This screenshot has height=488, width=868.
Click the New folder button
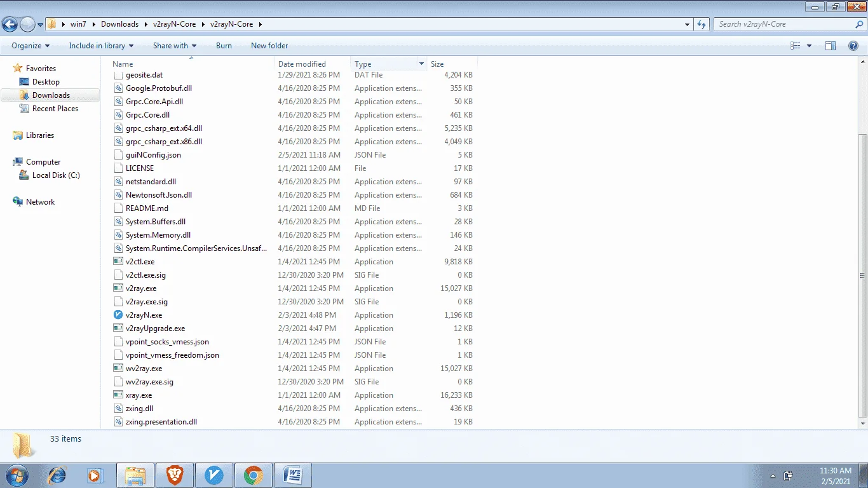point(269,46)
